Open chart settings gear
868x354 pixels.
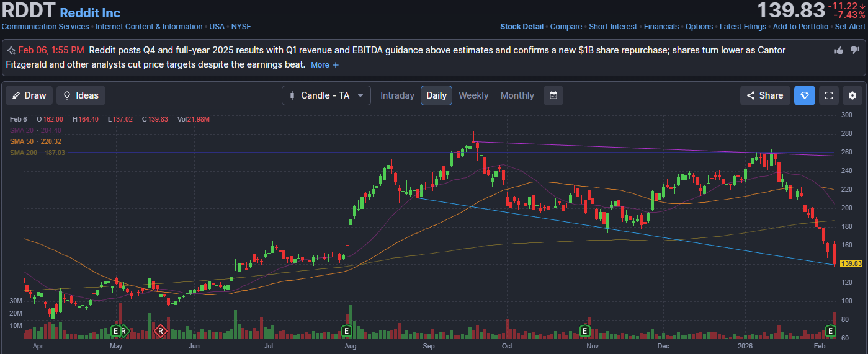(x=852, y=95)
